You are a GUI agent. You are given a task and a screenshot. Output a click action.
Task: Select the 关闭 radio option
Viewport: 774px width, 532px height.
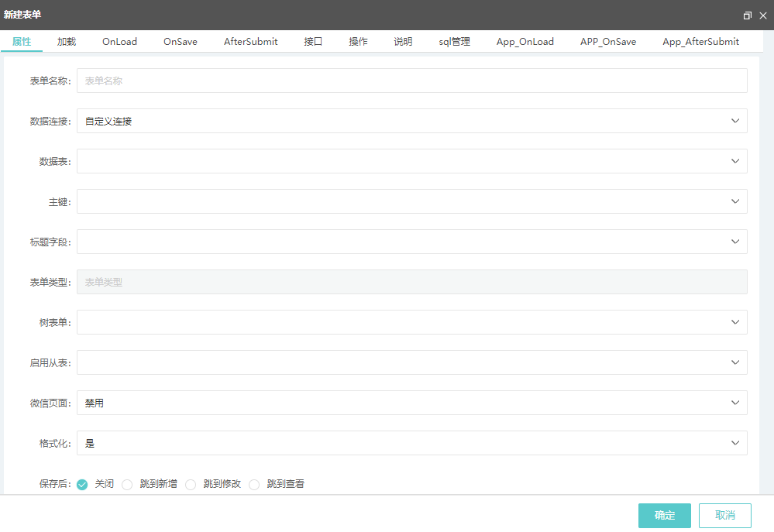82,484
